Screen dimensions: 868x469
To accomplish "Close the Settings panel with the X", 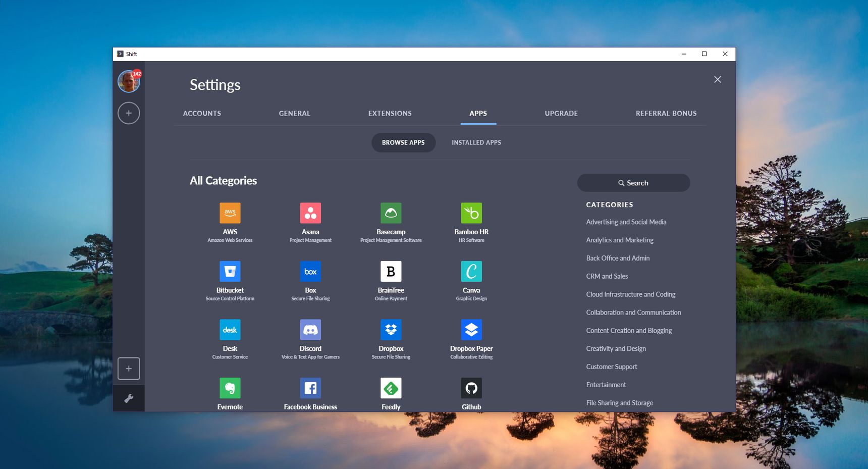I will (718, 79).
